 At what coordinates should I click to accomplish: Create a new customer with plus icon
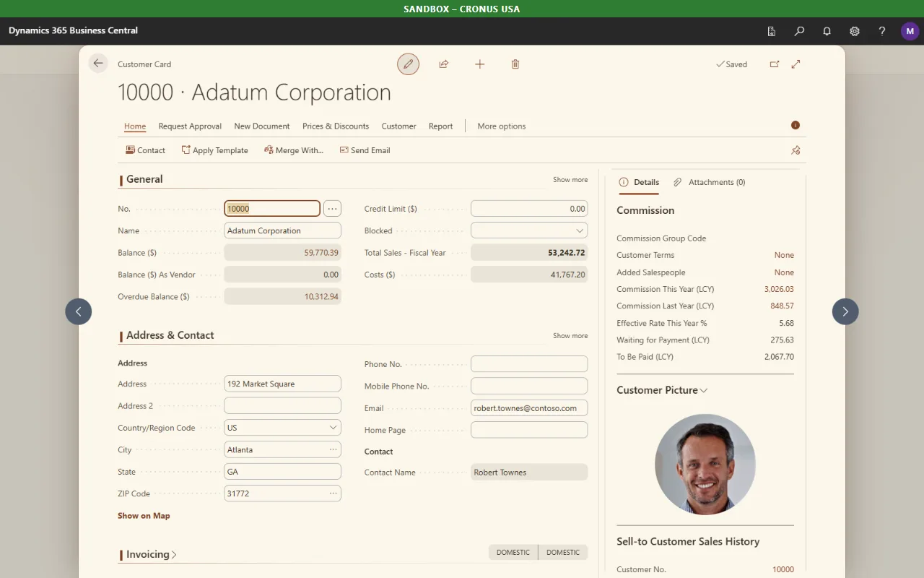click(479, 64)
